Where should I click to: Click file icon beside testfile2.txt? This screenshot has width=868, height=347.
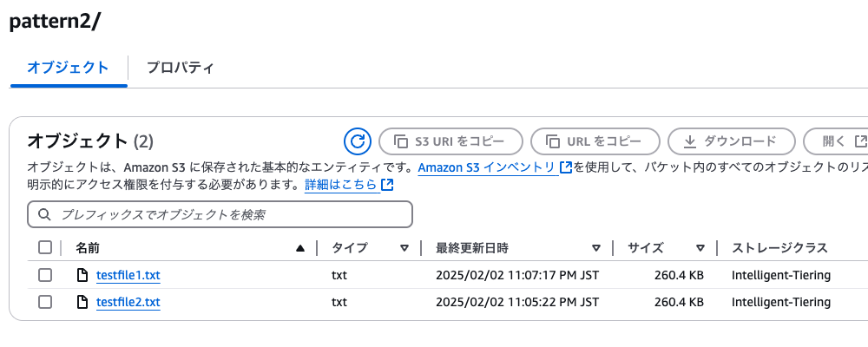pyautogui.click(x=82, y=302)
